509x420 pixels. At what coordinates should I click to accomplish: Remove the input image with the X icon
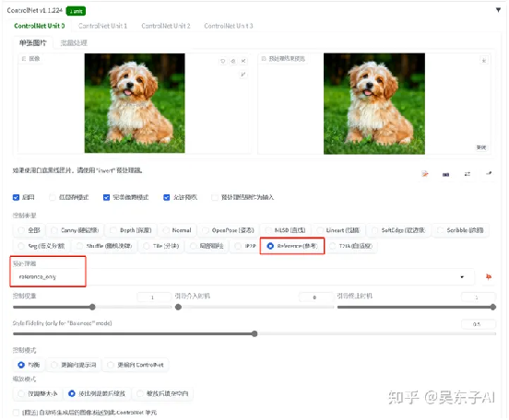(243, 61)
